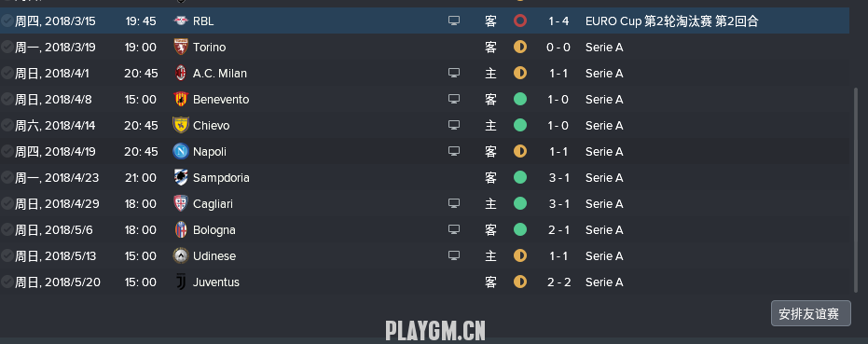Open the Juventus logo icon
Viewport: 868px width, 344px height.
(x=181, y=282)
